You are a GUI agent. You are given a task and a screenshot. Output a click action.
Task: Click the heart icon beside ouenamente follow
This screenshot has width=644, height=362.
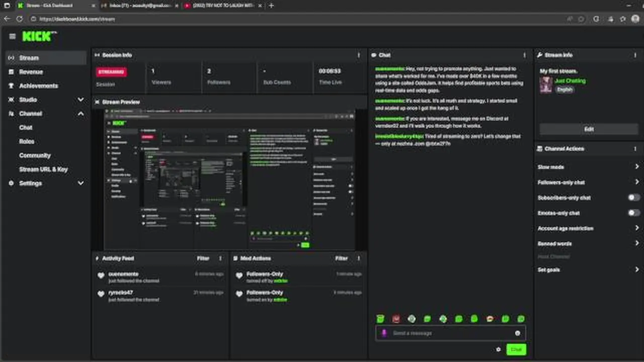pyautogui.click(x=101, y=276)
